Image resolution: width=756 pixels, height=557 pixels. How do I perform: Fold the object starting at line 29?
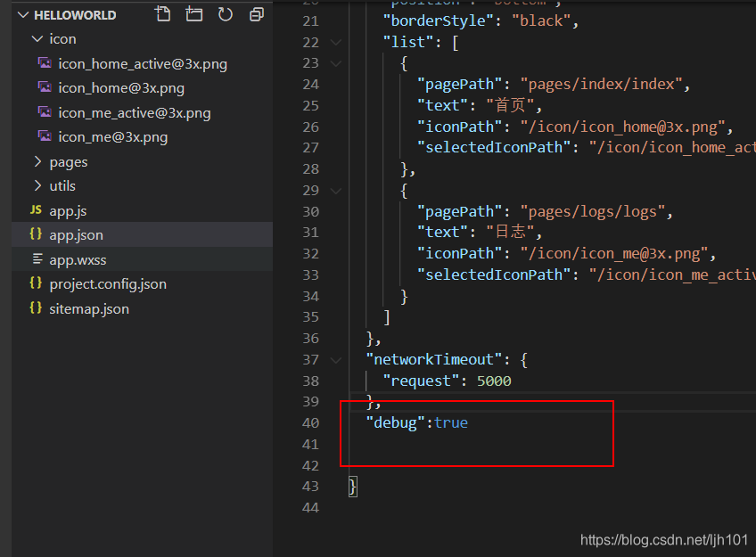[336, 191]
